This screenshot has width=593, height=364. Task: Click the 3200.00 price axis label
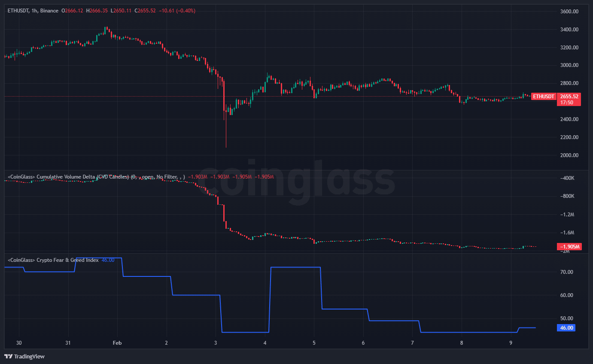569,47
